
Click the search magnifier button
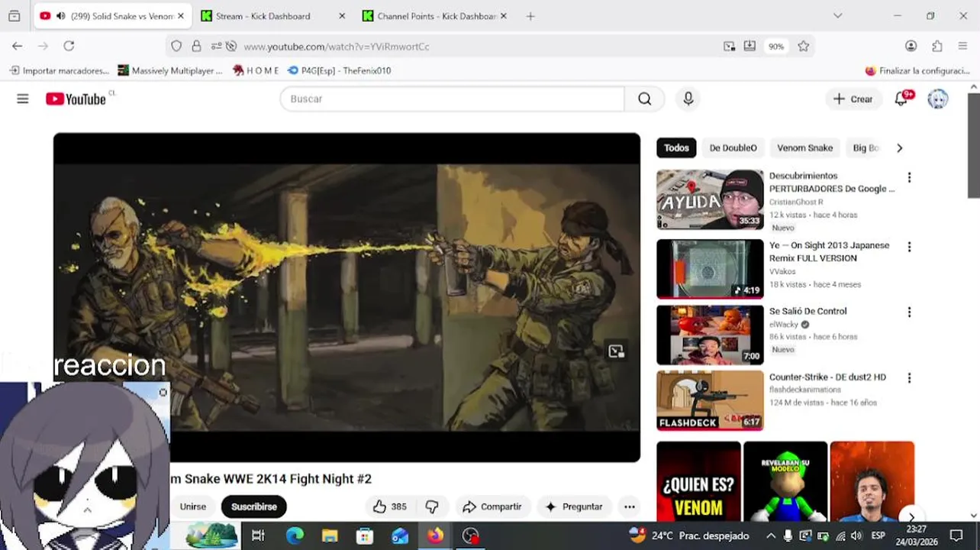pyautogui.click(x=645, y=99)
